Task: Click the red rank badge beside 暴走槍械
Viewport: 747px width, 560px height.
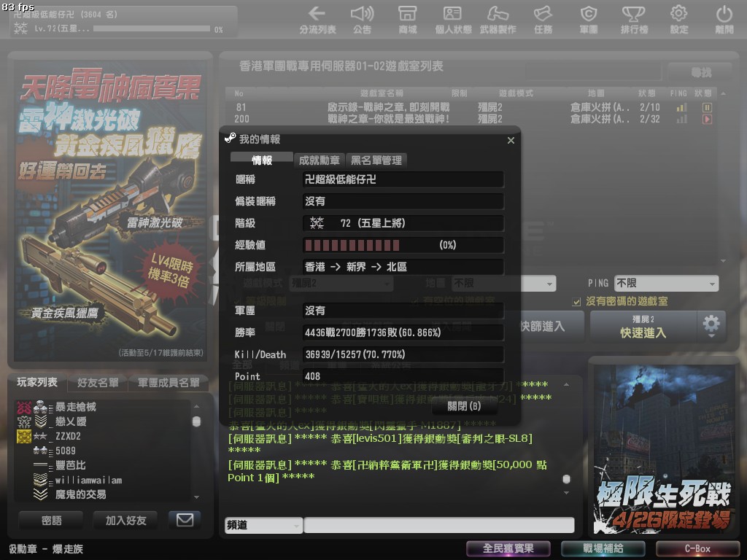Action: click(x=24, y=407)
